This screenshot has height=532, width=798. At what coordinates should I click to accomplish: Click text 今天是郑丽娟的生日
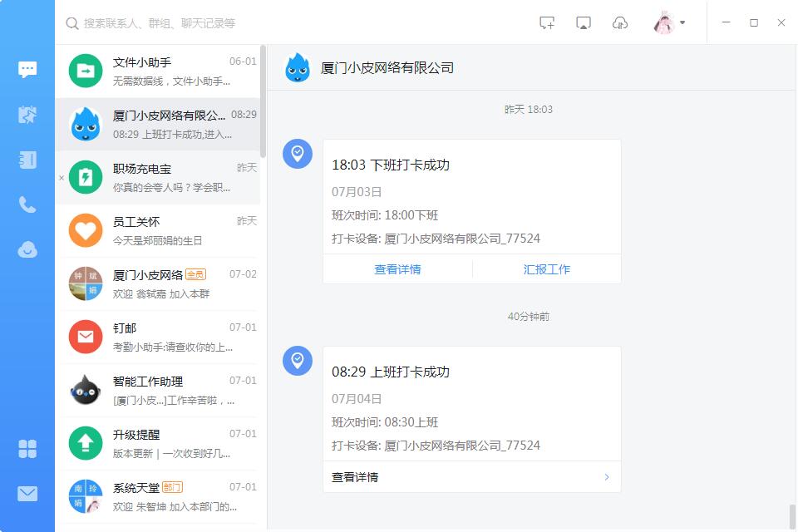point(157,241)
